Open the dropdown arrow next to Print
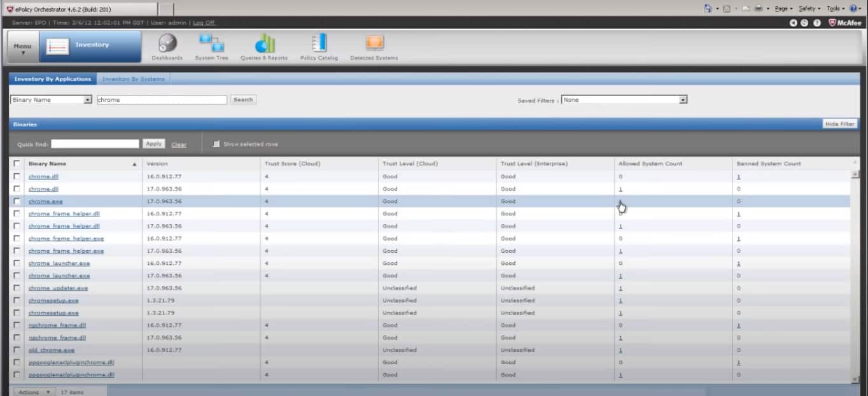The height and width of the screenshot is (396, 868). pos(768,9)
